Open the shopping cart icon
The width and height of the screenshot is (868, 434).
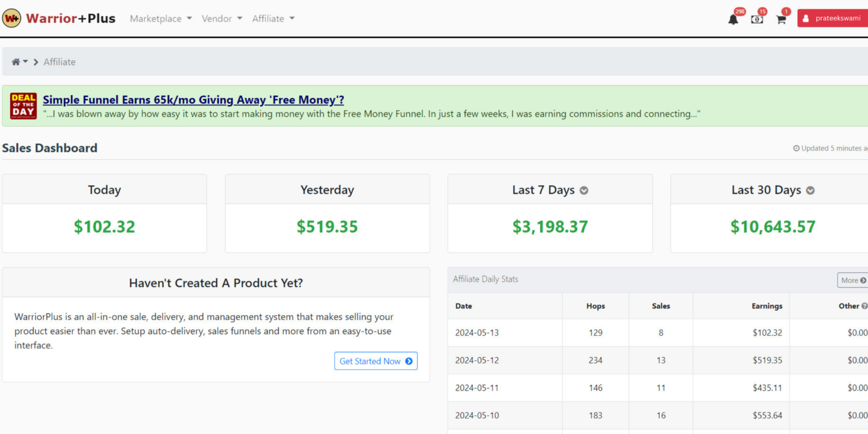pos(781,19)
